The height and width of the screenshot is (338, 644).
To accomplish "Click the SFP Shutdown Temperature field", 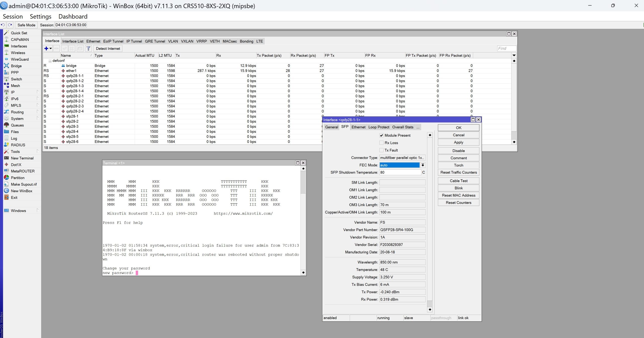I will coord(400,172).
